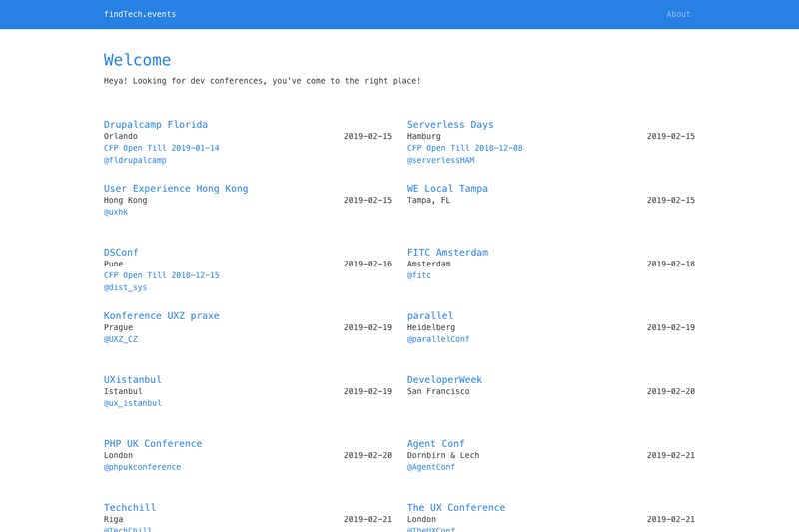Open the Konference UXZ praxe event
This screenshot has height=532, width=799.
tap(161, 316)
